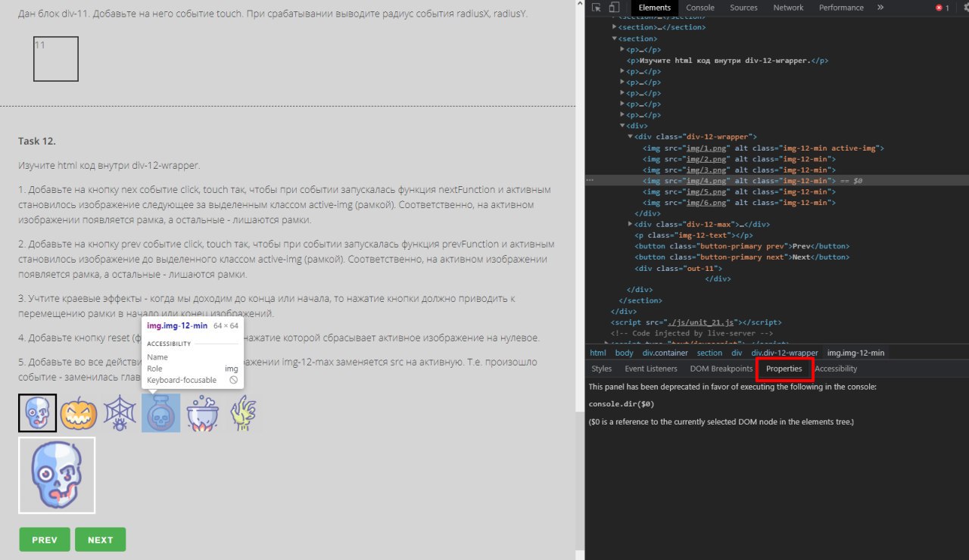Click the div.div-12-wrapper breadcrumb
Image resolution: width=969 pixels, height=560 pixels.
[x=784, y=353]
